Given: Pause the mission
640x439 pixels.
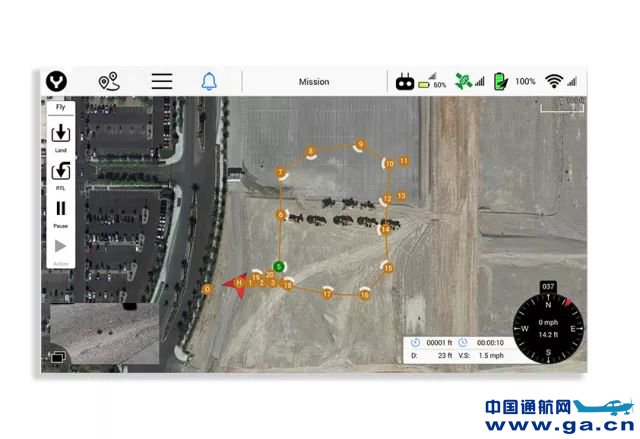Looking at the screenshot, I should coord(61,211).
